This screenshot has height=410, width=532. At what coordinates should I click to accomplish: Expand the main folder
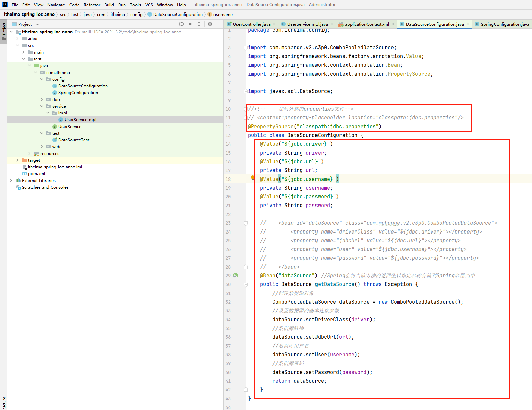click(x=23, y=52)
